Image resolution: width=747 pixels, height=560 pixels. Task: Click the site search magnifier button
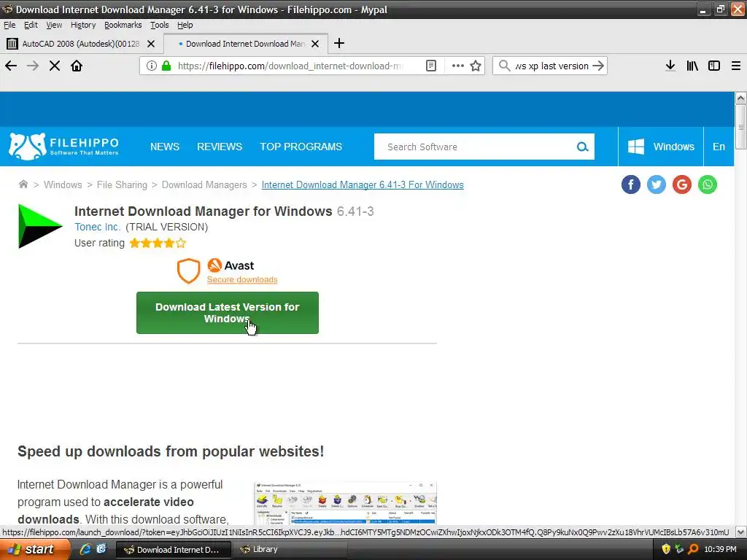click(582, 147)
